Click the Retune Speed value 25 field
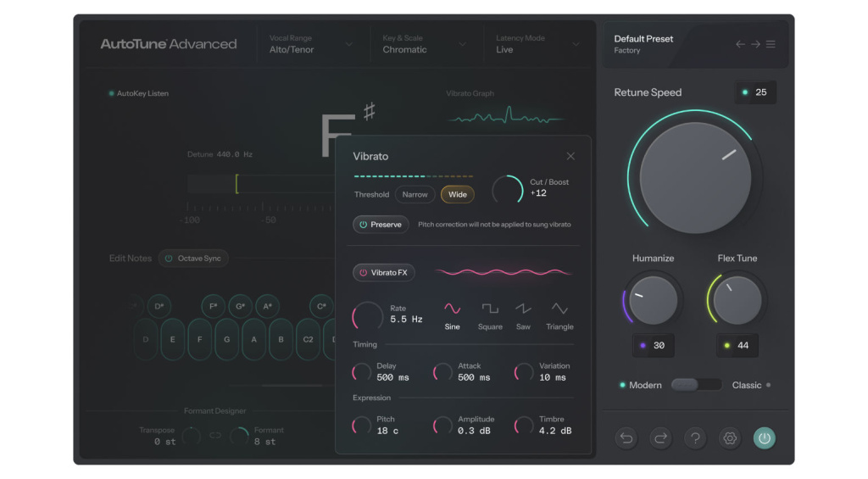 click(755, 92)
